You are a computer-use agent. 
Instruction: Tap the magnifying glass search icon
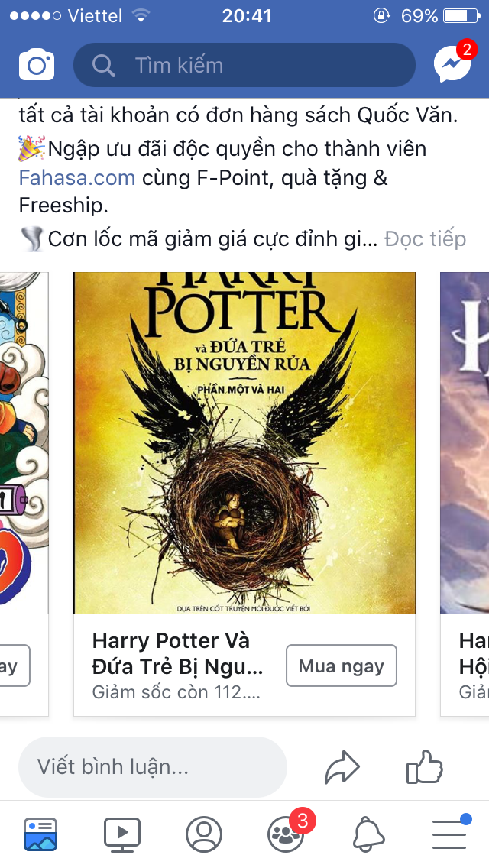[103, 66]
